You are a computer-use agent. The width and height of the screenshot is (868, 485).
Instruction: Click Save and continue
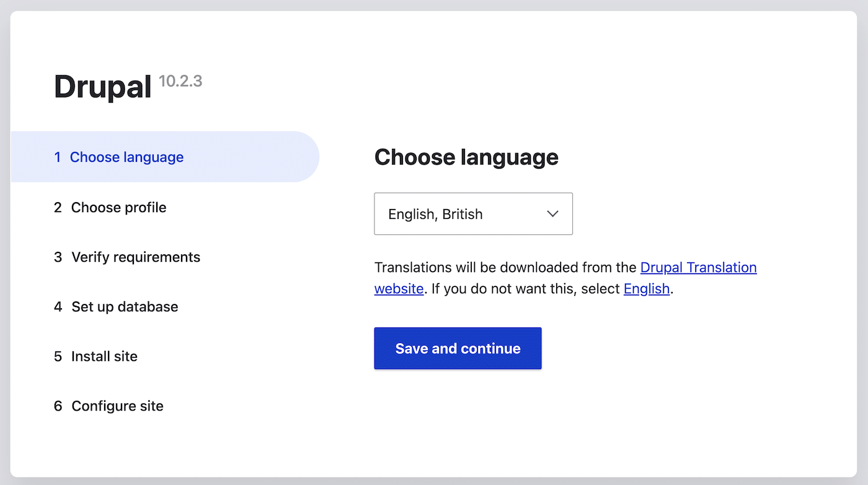(458, 348)
